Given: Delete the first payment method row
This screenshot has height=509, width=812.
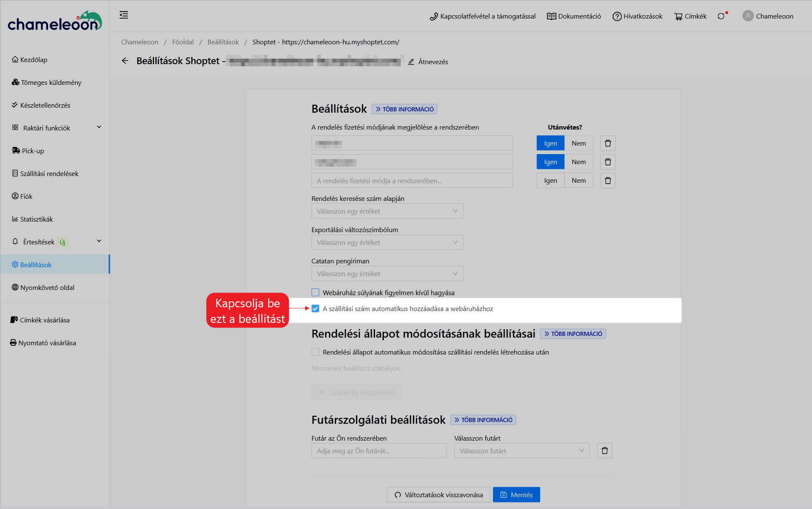Looking at the screenshot, I should click(x=608, y=143).
